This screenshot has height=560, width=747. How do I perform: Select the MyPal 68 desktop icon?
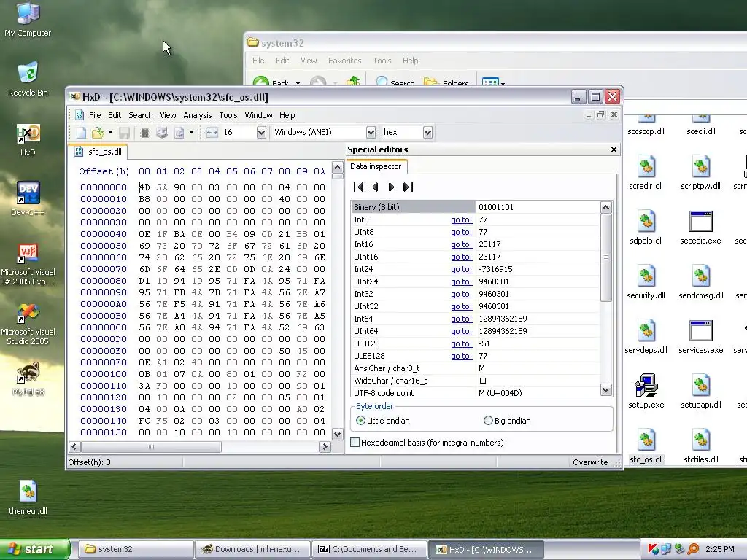tap(28, 379)
